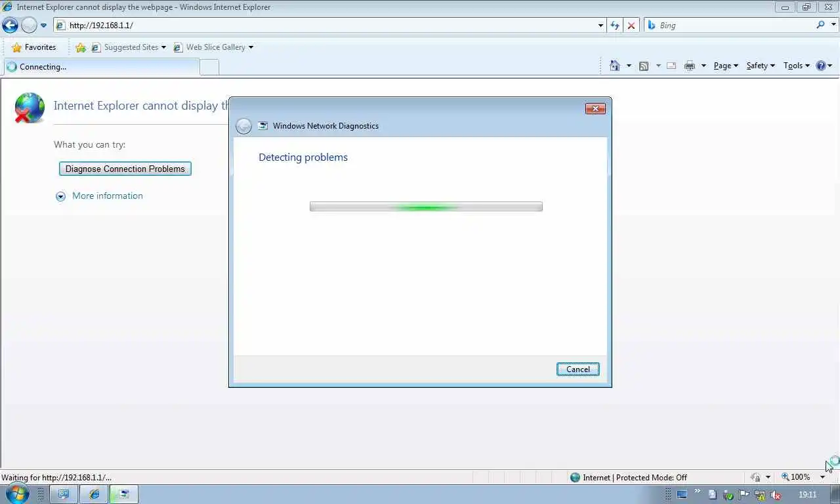The image size is (840, 504).
Task: Open the first taskbar program with monitor icon
Action: [64, 494]
